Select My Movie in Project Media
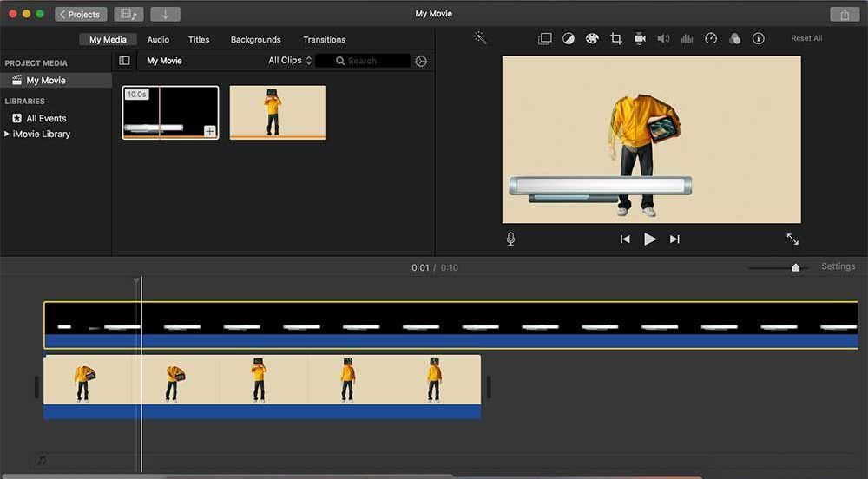Screen dimensions: 868x479 tap(56, 81)
